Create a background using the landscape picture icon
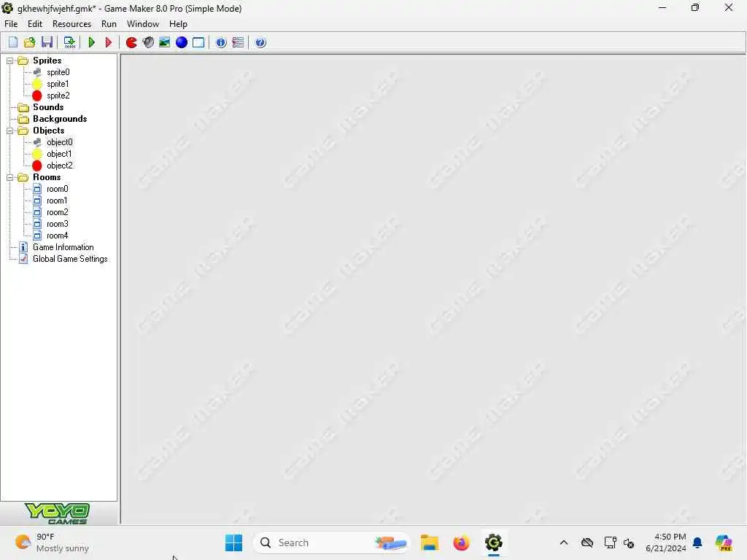747x560 pixels. [165, 42]
